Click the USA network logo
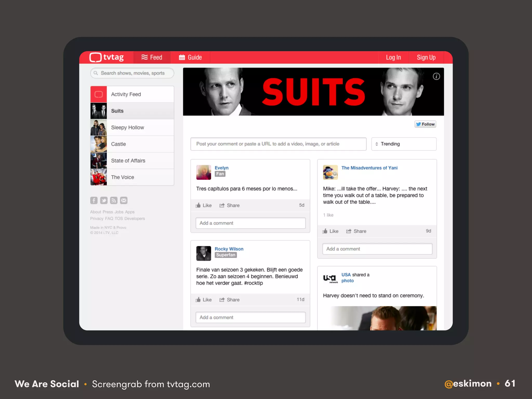 click(330, 279)
